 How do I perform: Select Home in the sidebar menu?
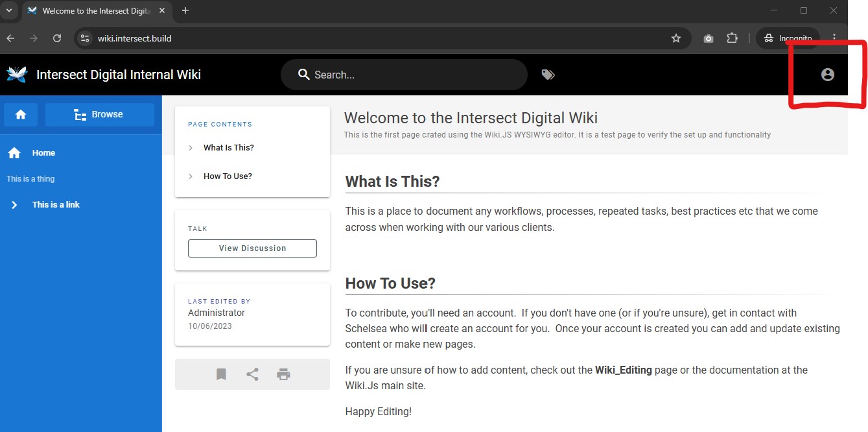[x=43, y=153]
